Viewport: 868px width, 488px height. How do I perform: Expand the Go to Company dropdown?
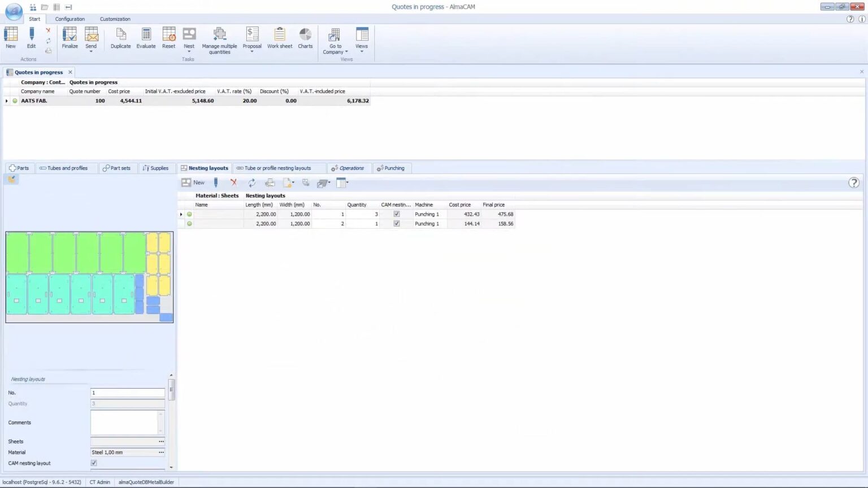pyautogui.click(x=335, y=52)
